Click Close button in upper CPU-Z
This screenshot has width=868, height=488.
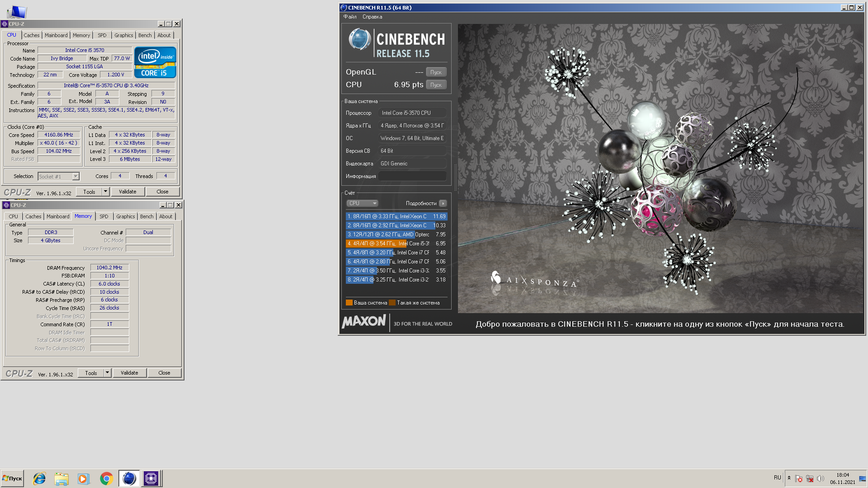[162, 192]
